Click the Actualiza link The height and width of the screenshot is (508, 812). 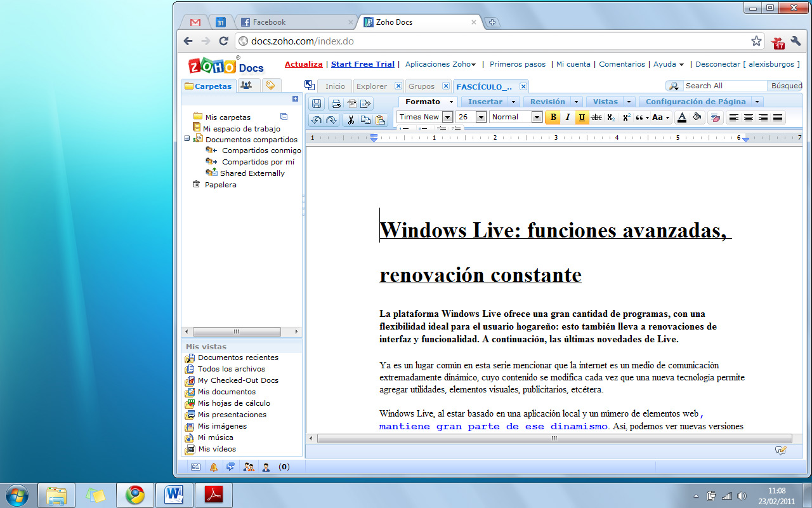click(304, 64)
